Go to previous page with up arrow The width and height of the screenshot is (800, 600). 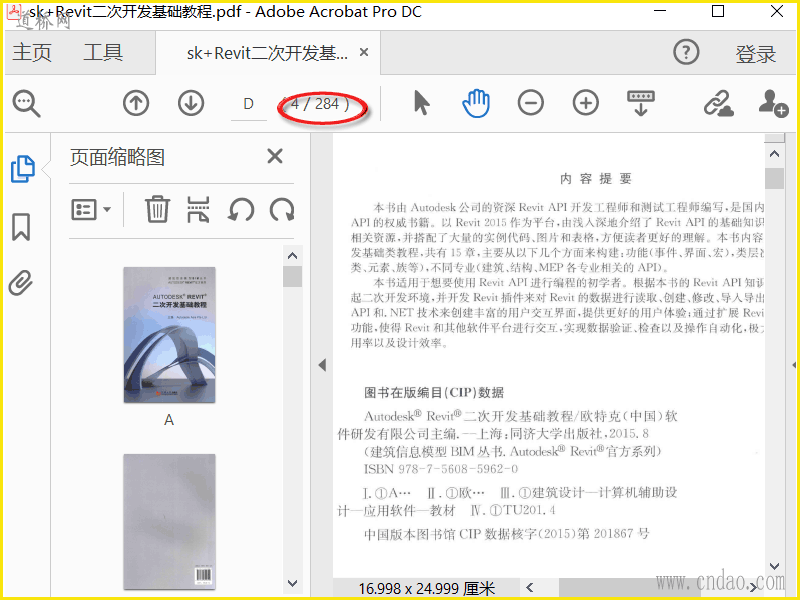point(136,103)
